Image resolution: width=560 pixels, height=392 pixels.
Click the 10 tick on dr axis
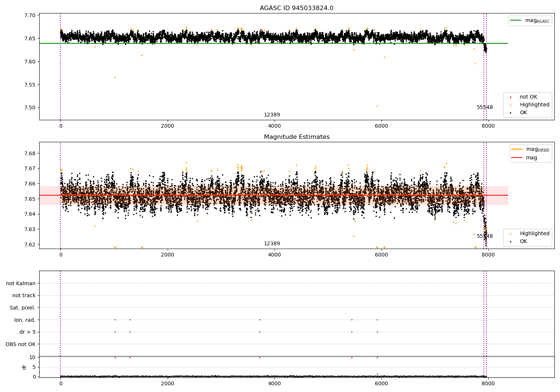pos(32,357)
